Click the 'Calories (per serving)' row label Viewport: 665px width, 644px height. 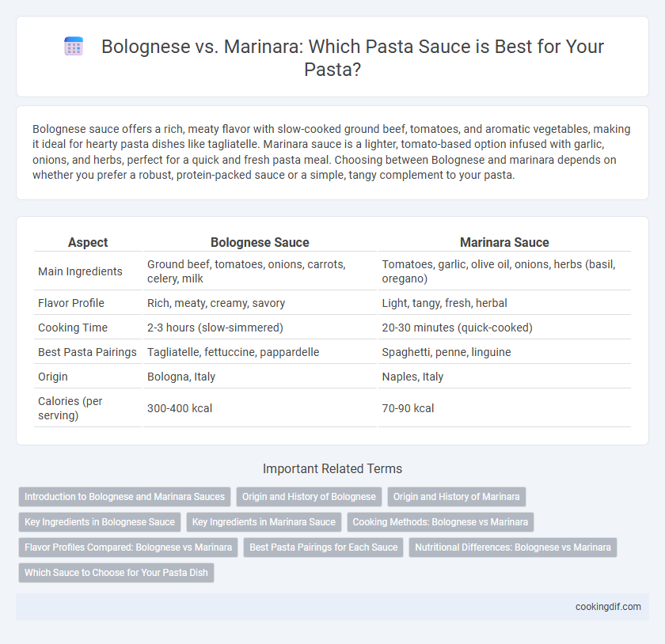tap(70, 408)
